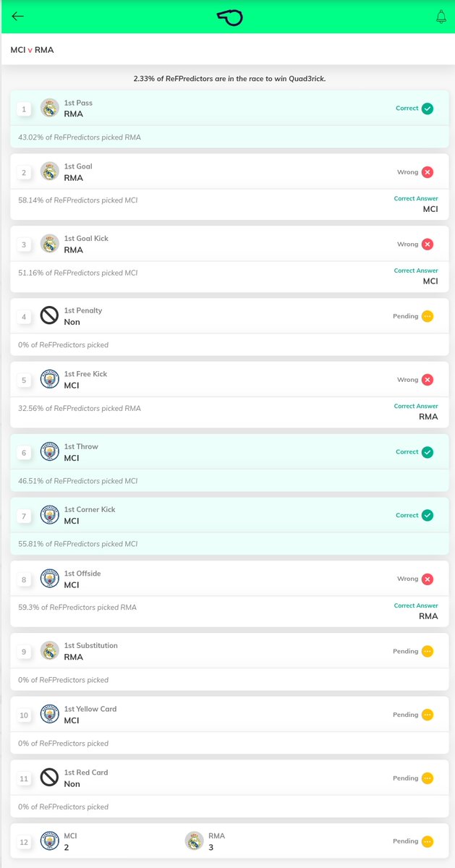The height and width of the screenshot is (868, 455).
Task: Go back using the arrow icon
Action: click(18, 17)
